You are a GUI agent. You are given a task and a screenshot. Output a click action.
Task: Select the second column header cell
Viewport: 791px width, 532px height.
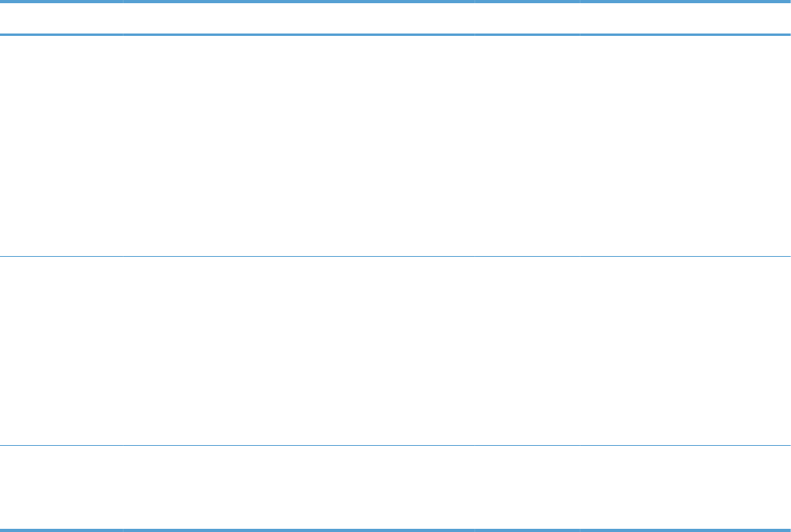coord(299,18)
